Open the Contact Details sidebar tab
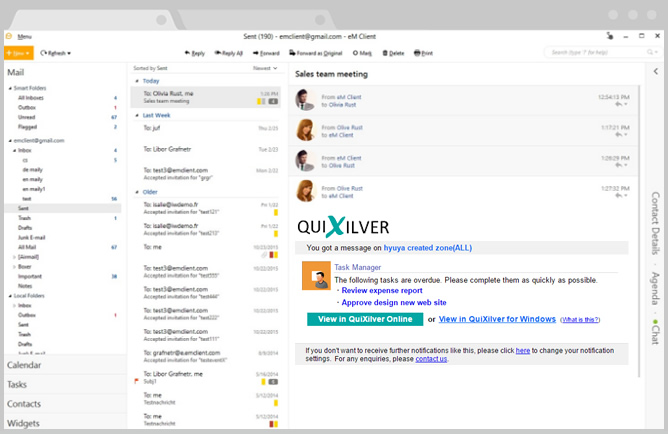This screenshot has width=668, height=434. [x=655, y=223]
